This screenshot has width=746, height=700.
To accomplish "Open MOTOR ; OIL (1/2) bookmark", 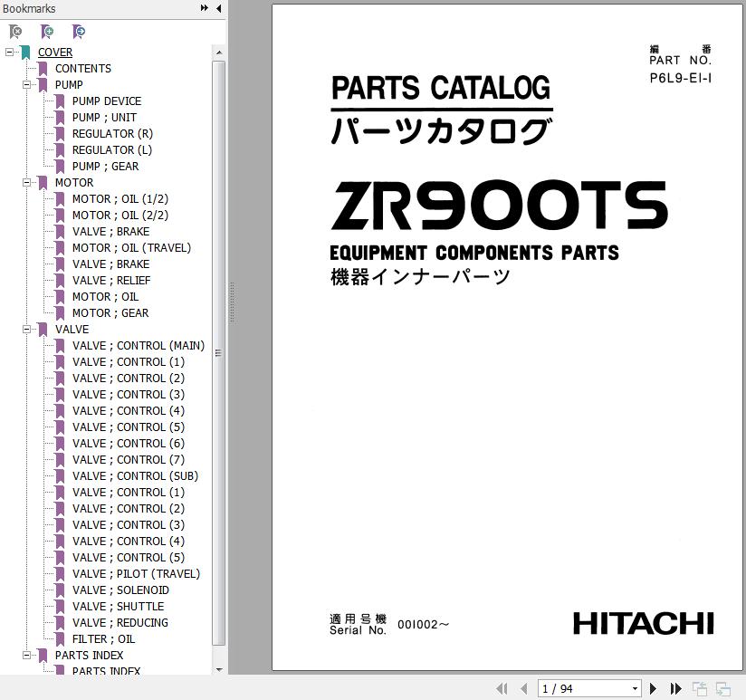I will 120,199.
